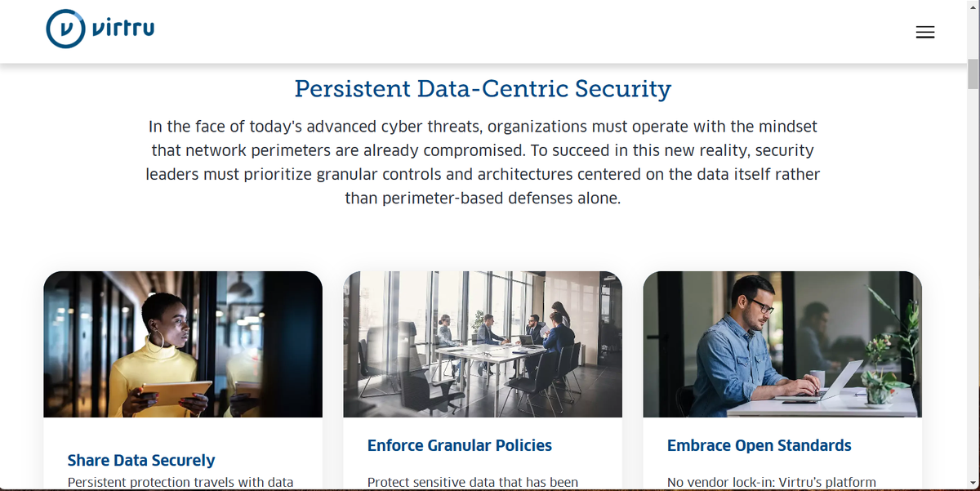Click the header logo to go home
This screenshot has height=491, width=980.
point(98,28)
